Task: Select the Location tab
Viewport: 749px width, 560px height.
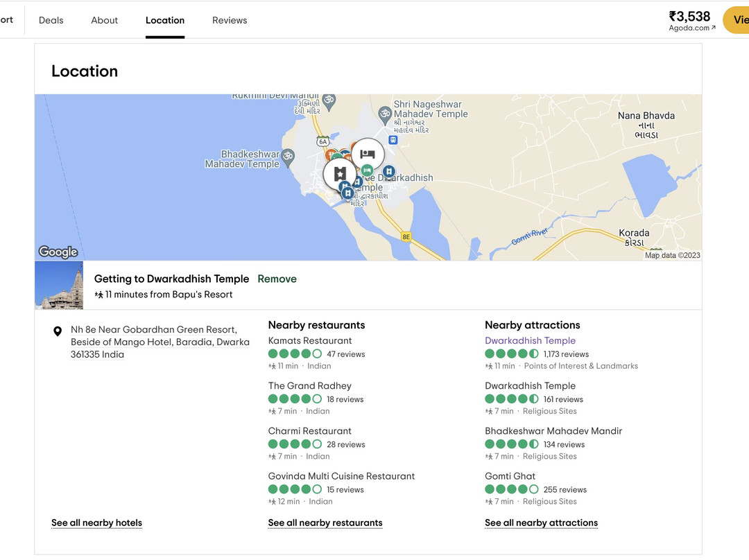Action: point(165,20)
